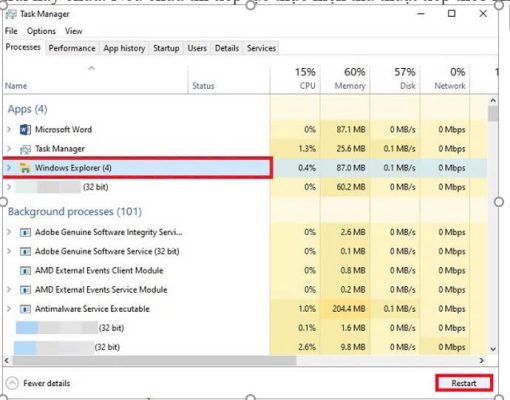
Task: Click the 87.1 MB memory value
Action: [x=351, y=129]
